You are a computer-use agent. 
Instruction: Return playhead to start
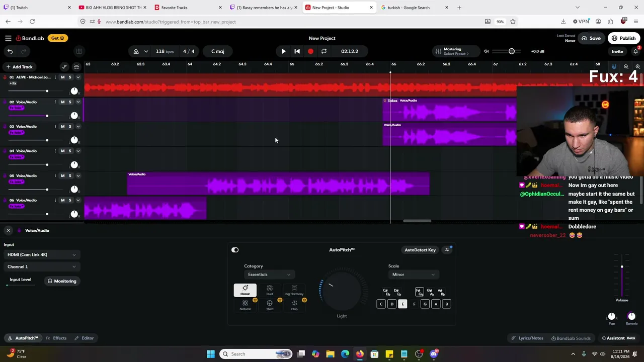pyautogui.click(x=297, y=51)
